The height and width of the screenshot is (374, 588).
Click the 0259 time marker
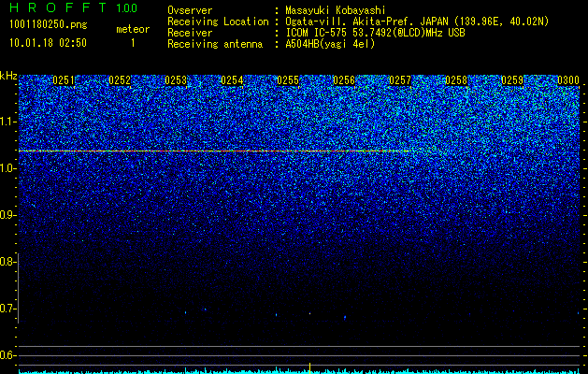pos(512,80)
